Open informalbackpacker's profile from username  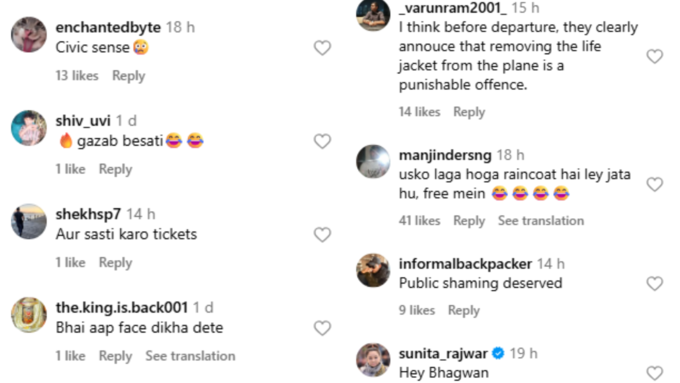465,264
